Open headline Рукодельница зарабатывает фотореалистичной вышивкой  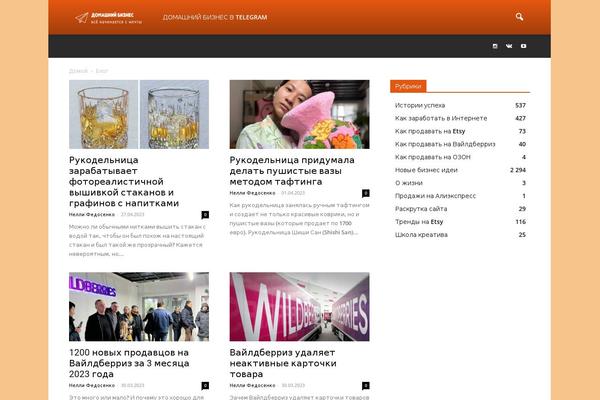[124, 181]
